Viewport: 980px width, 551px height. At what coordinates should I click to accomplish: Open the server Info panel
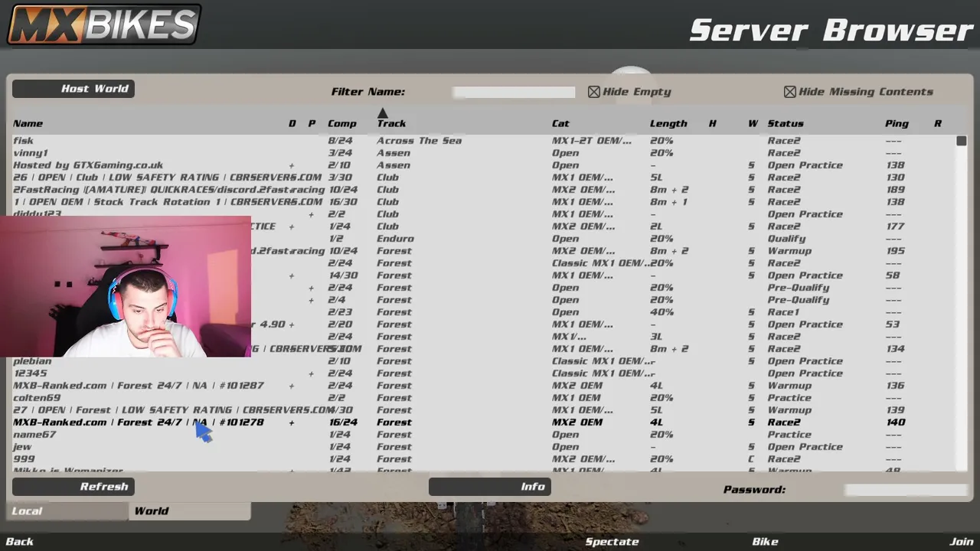[490, 487]
